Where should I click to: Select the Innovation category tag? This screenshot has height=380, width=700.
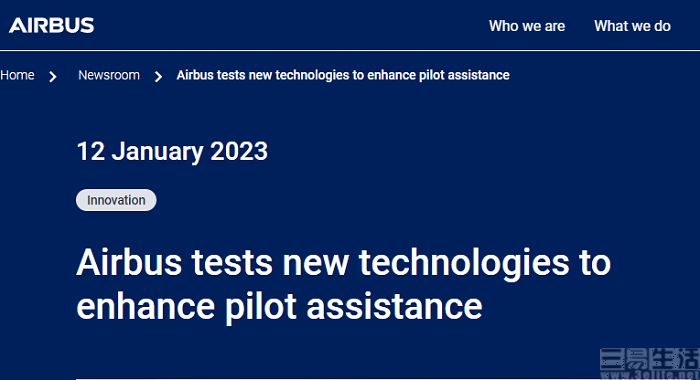(116, 200)
